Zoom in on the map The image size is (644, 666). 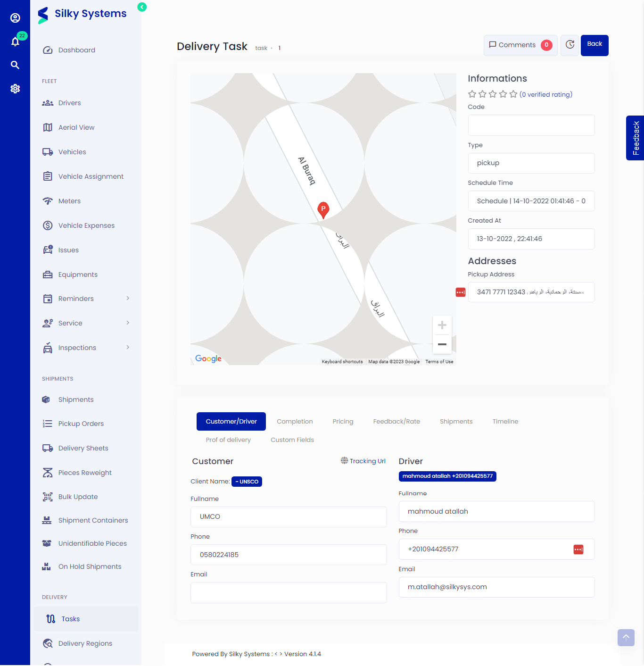click(442, 325)
